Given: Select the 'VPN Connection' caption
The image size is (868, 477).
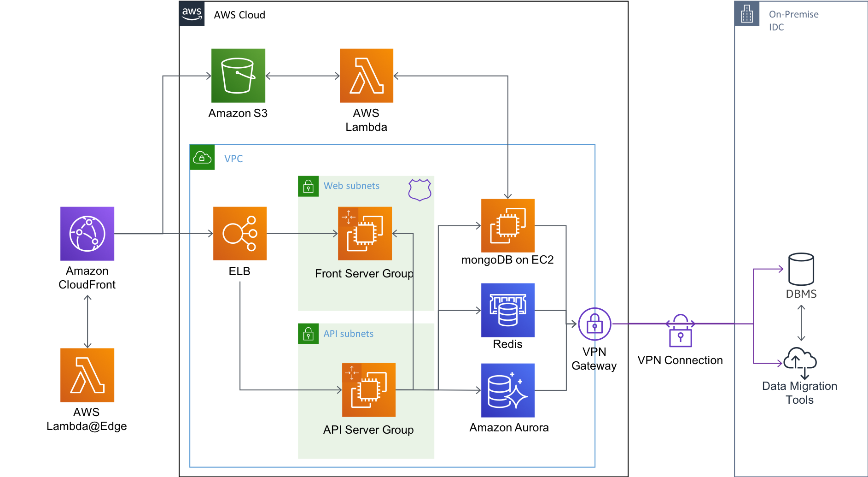Looking at the screenshot, I should click(680, 360).
